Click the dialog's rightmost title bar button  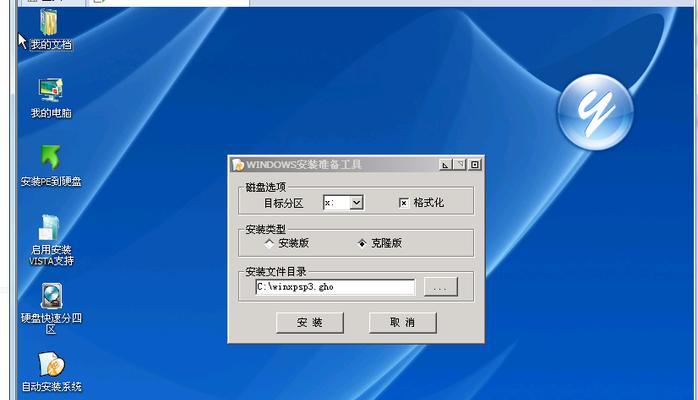(475, 165)
